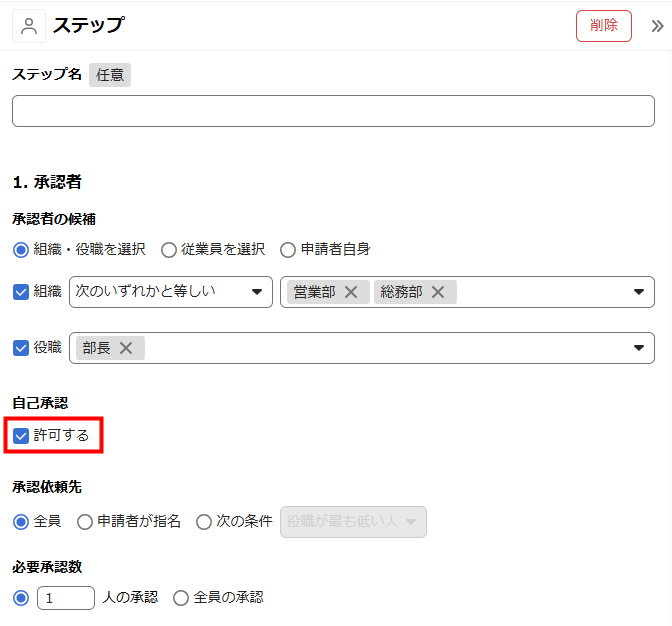Select 申請者自身 radio option

(x=288, y=249)
